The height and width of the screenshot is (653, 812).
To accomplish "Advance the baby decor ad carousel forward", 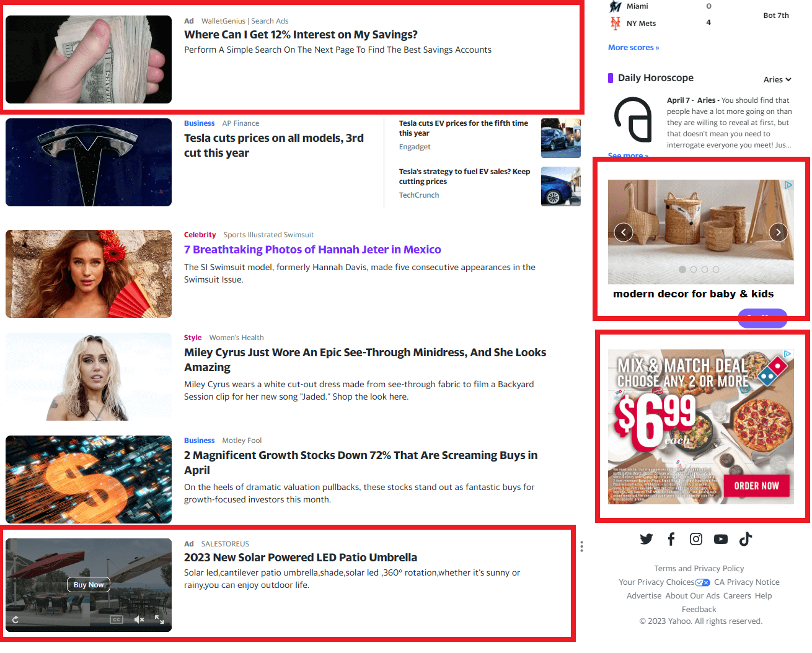I will [778, 232].
